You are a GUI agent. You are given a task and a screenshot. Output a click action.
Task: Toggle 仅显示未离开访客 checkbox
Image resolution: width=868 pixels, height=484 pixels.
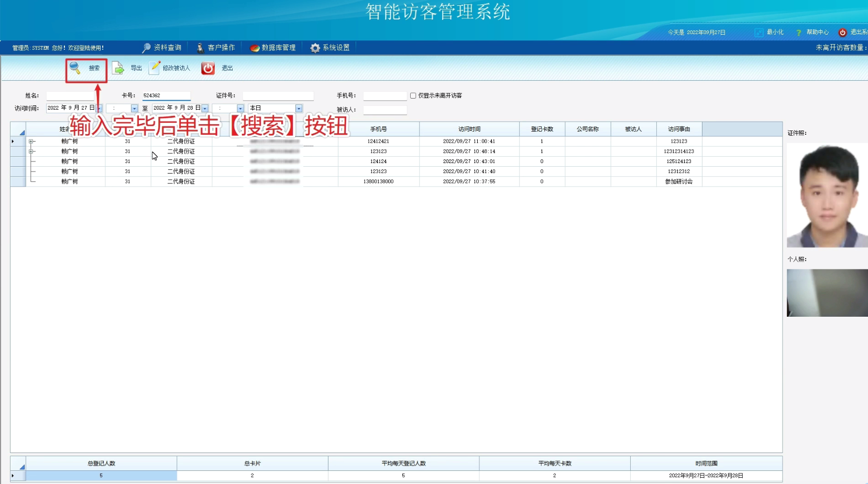413,95
